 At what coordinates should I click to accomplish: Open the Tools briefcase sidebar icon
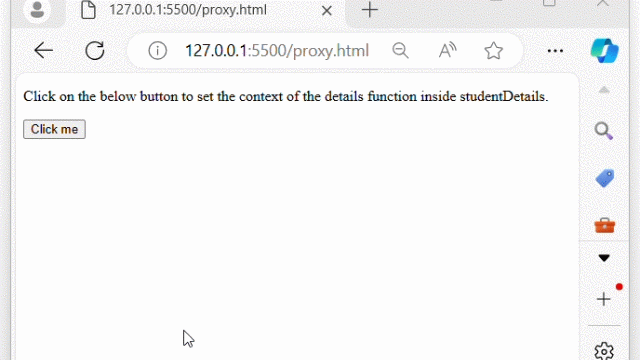pos(604,225)
